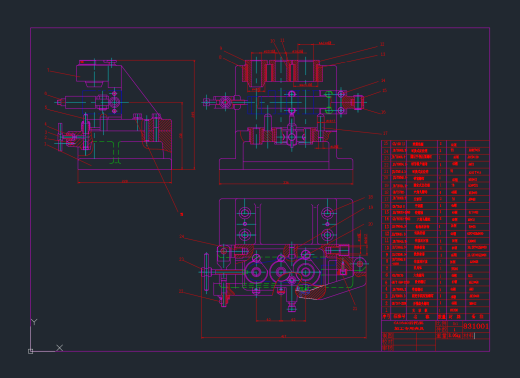Click the X axis label of UCS icon
Screen dimensions: 520x378
click(x=60, y=348)
